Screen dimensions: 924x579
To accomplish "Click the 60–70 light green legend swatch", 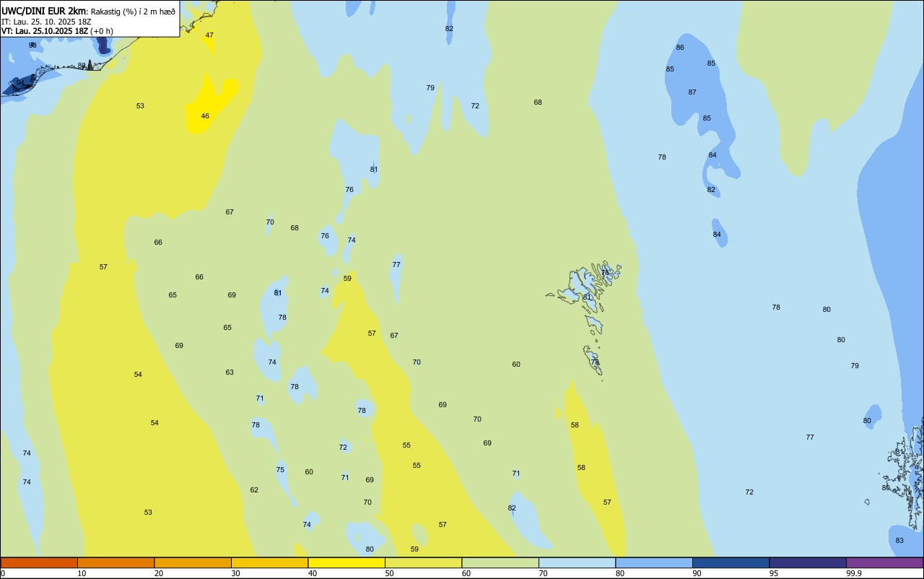I will pos(500,562).
